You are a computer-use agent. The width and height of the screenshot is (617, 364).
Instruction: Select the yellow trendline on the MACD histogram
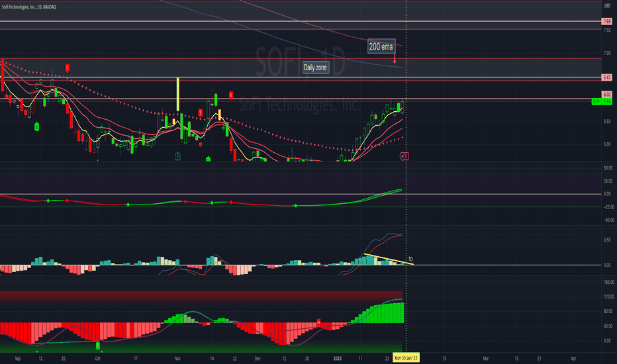tap(389, 259)
